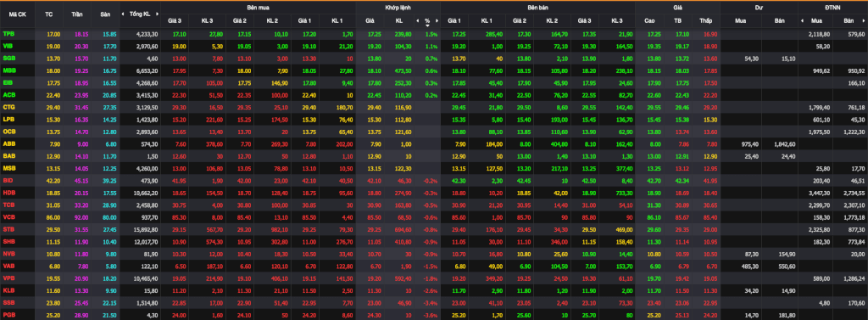Open the VPB stock symbol
868x320 pixels.
coord(8,278)
